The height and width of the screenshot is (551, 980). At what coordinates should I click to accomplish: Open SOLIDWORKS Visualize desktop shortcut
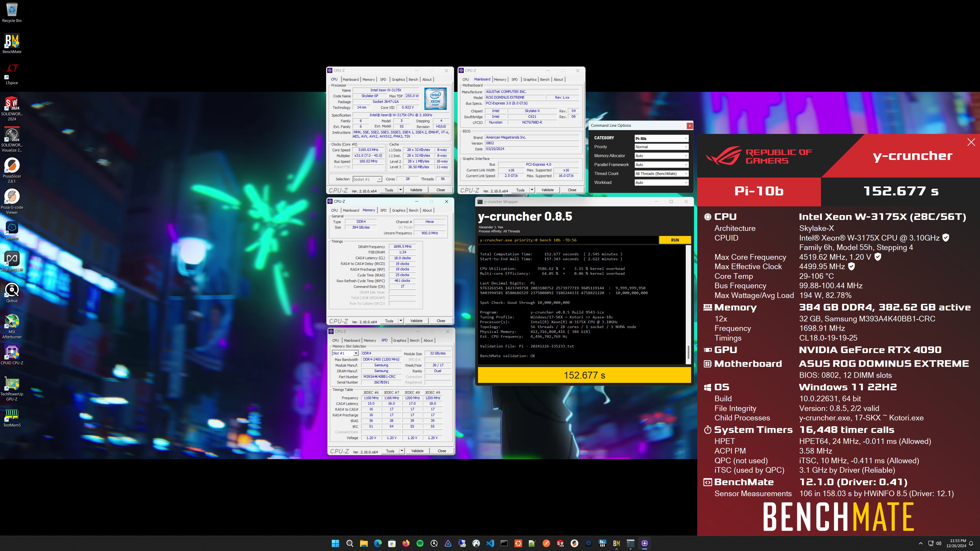(x=12, y=140)
